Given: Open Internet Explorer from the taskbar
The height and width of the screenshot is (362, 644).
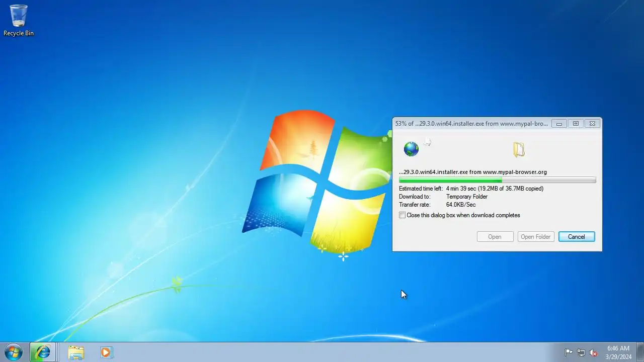Looking at the screenshot, I should click(43, 352).
